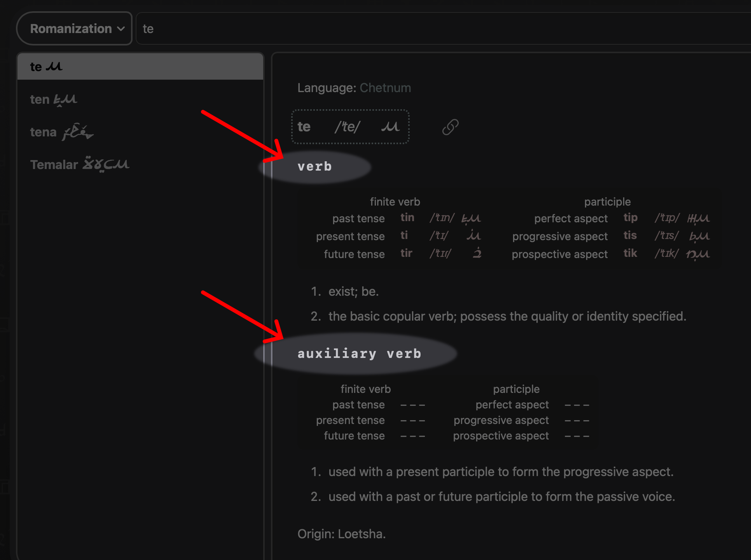Click the perfect aspect form "tip"
The width and height of the screenshot is (751, 560).
(x=630, y=218)
